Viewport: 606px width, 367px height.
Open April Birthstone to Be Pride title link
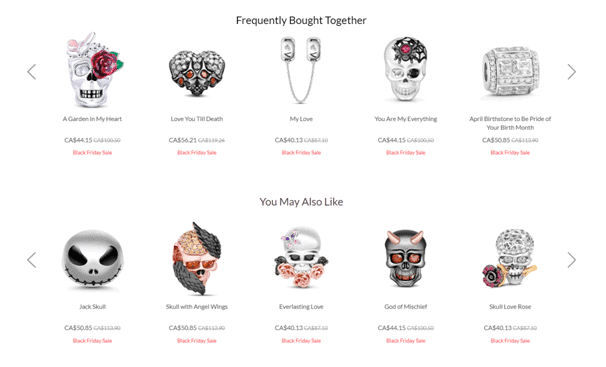tap(510, 123)
